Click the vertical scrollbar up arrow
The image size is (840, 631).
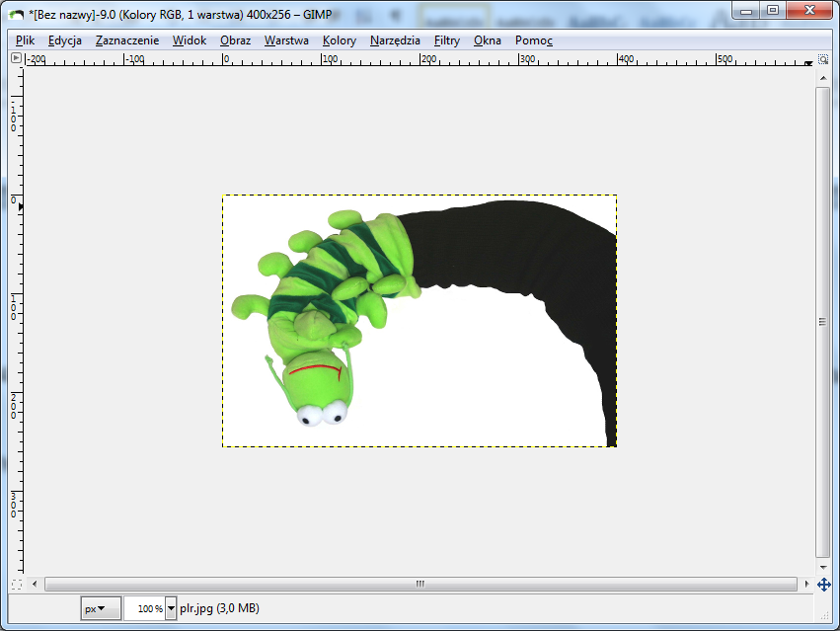823,78
